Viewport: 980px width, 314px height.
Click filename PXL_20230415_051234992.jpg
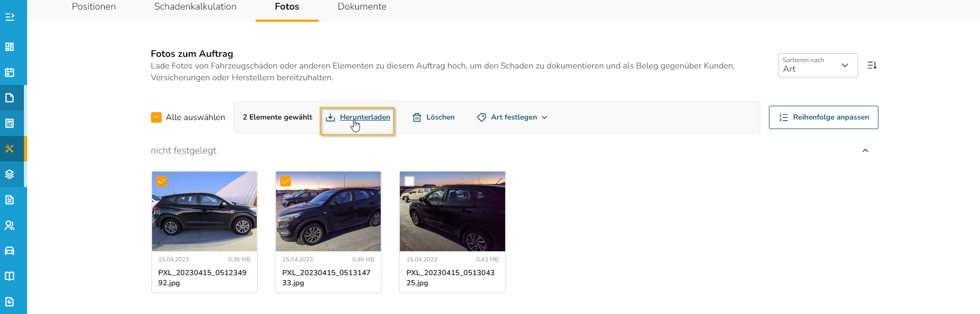tap(202, 278)
